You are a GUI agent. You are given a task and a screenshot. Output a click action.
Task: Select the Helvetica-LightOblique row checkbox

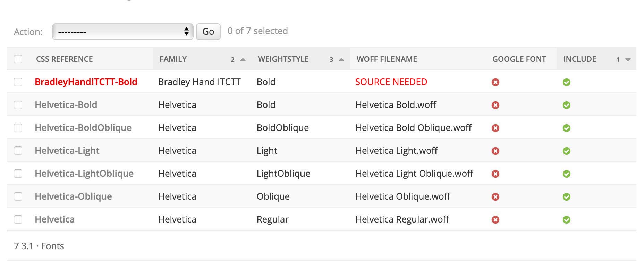(18, 174)
